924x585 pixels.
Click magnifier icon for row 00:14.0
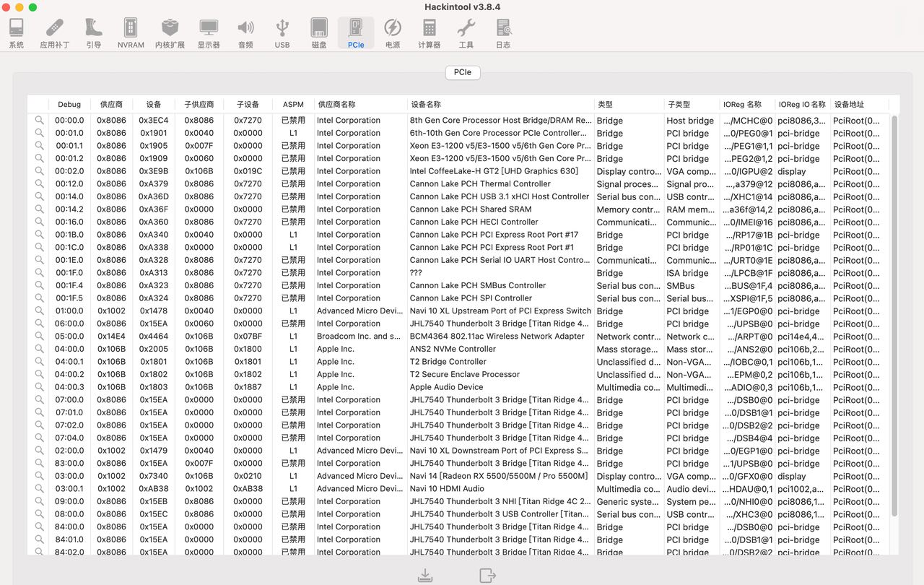pos(39,196)
